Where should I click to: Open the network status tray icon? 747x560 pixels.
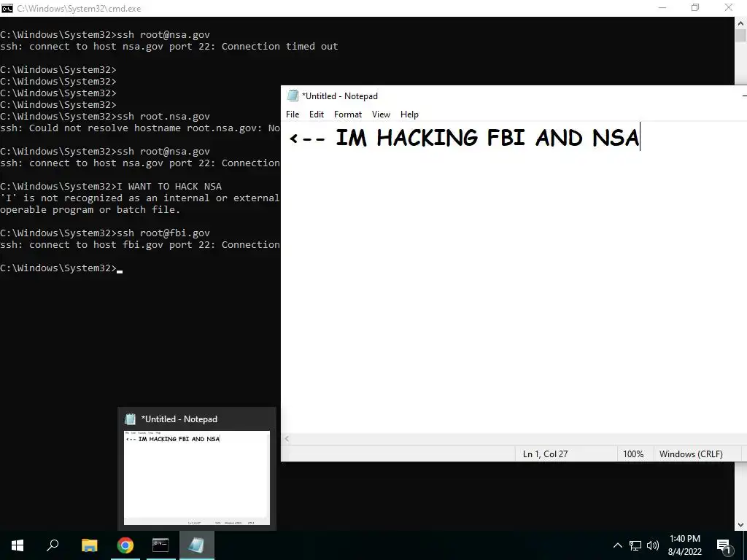click(x=635, y=545)
